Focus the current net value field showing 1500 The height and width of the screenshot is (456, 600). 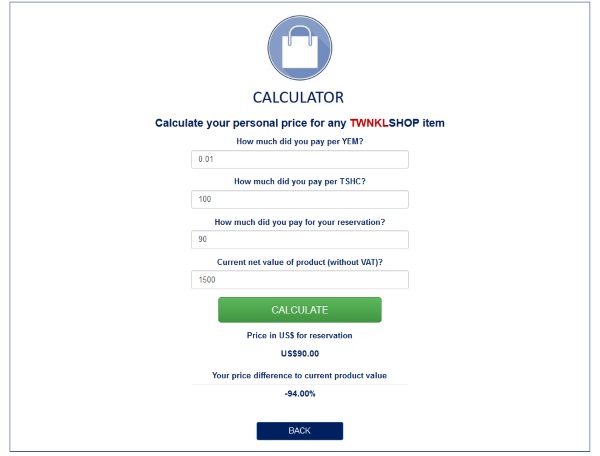tap(300, 280)
